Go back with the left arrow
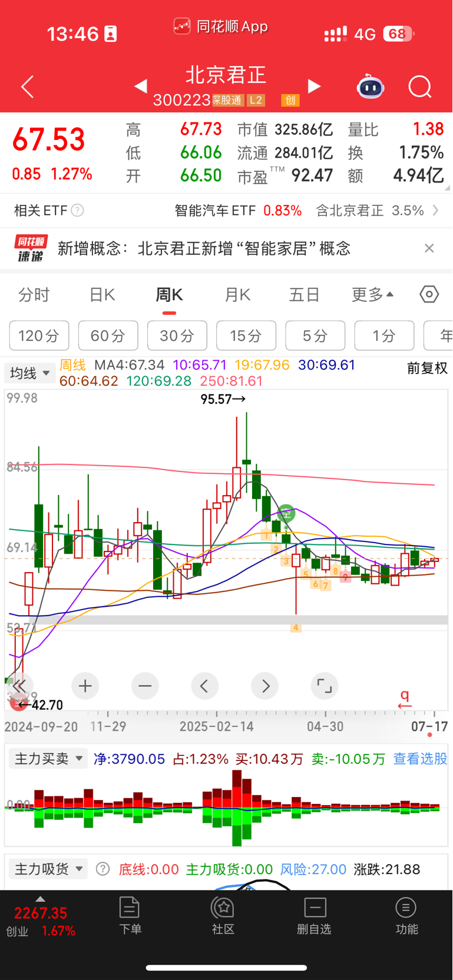The height and width of the screenshot is (980, 453). 28,87
